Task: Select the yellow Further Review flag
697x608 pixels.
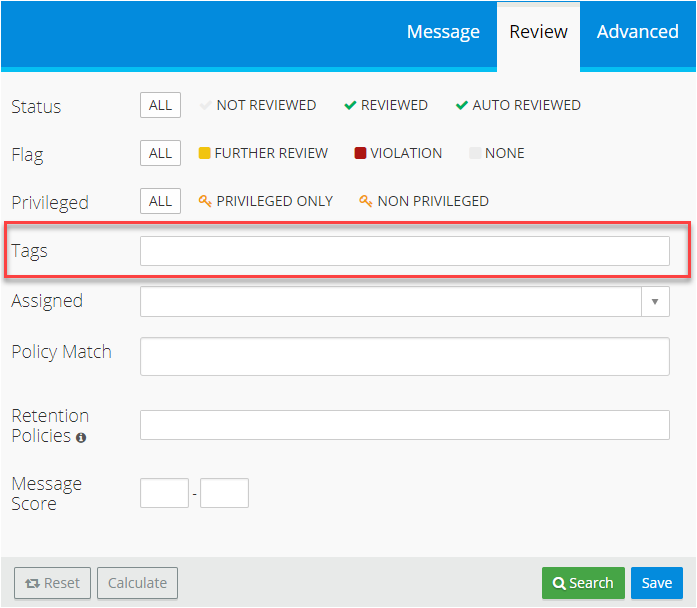Action: pos(205,153)
